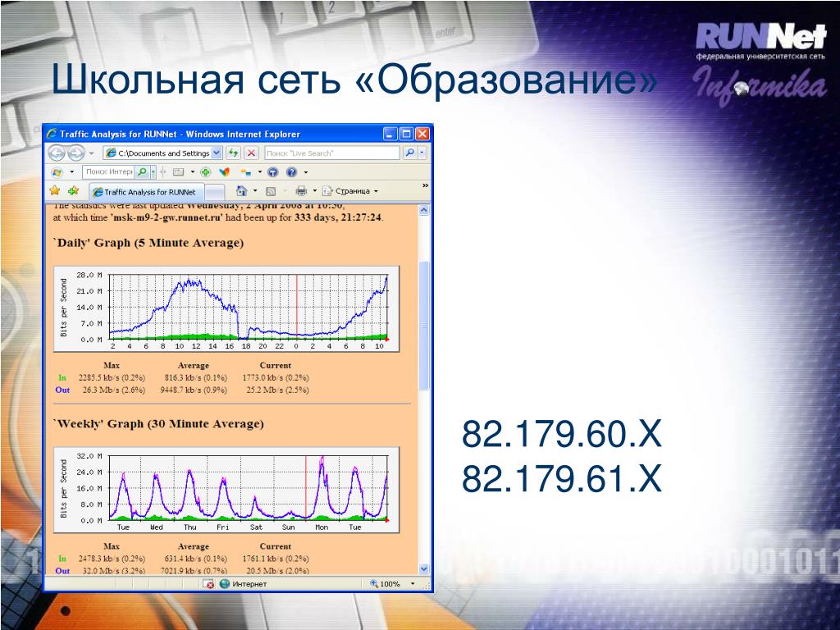Click the Windows Live Spaces toolbar icon
840x630 pixels.
coord(246,172)
